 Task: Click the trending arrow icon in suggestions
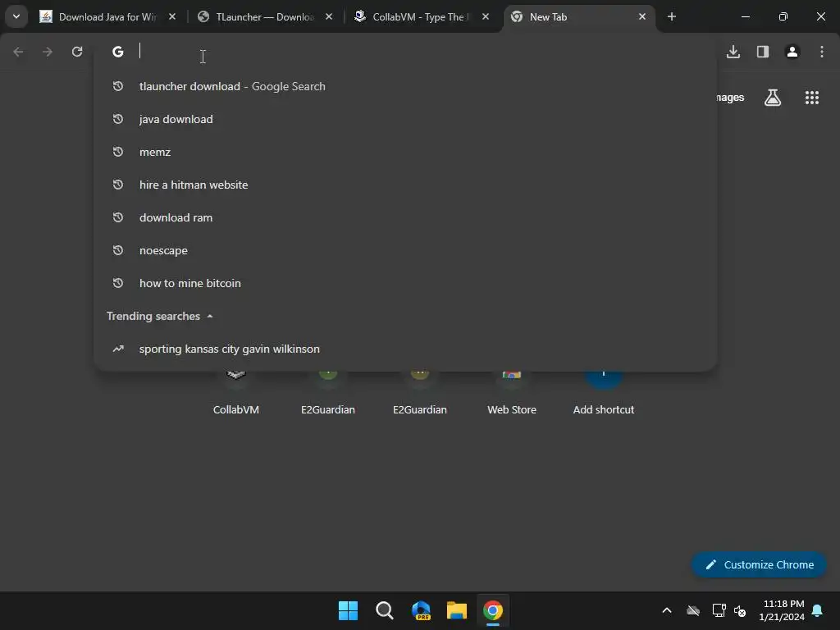tap(118, 349)
